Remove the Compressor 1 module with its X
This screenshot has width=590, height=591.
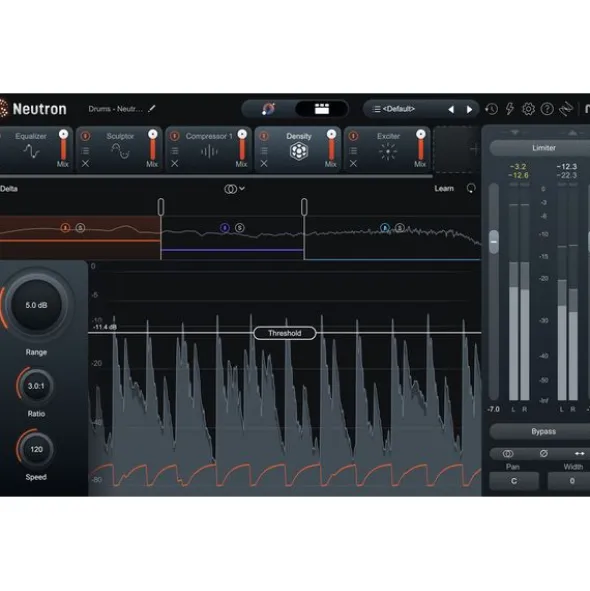click(x=175, y=164)
